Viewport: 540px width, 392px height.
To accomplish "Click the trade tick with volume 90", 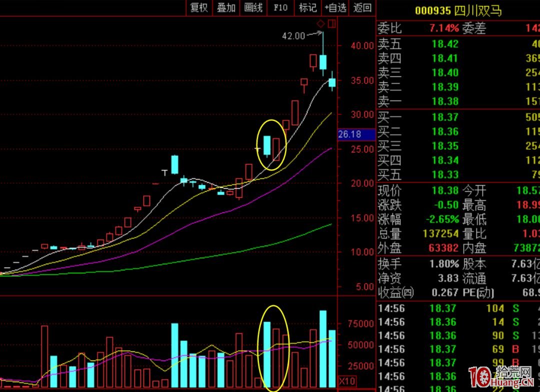I will (x=498, y=336).
